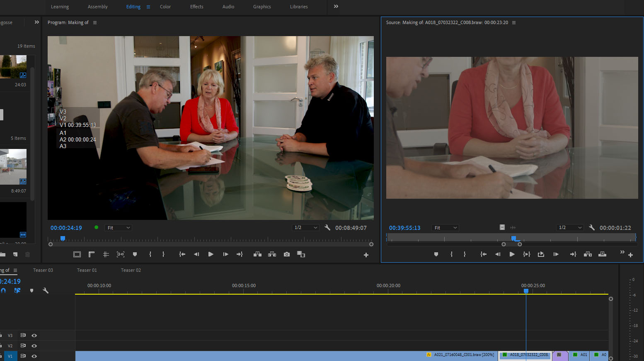Click the Insert icon in Source monitor
644x361 pixels.
tap(588, 254)
